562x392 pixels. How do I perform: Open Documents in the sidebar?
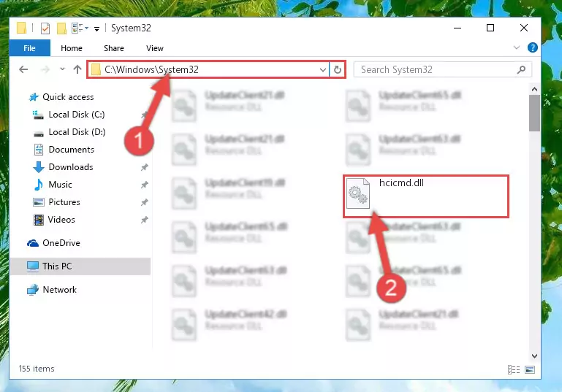[72, 150]
